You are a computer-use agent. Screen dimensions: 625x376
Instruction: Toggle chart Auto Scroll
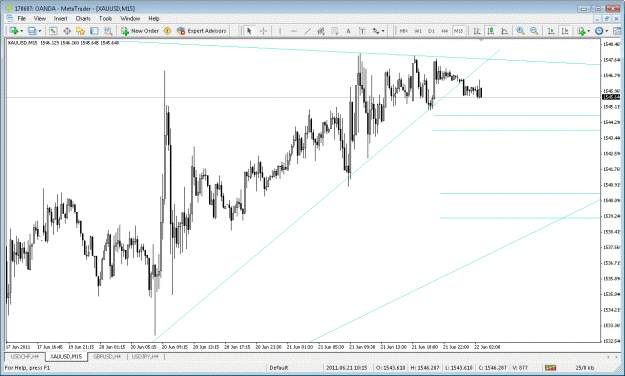click(x=551, y=31)
